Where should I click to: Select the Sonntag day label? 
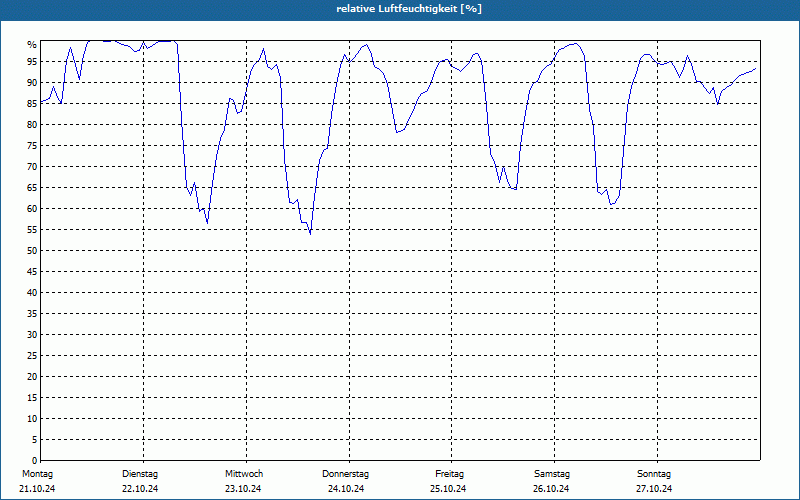click(x=654, y=474)
